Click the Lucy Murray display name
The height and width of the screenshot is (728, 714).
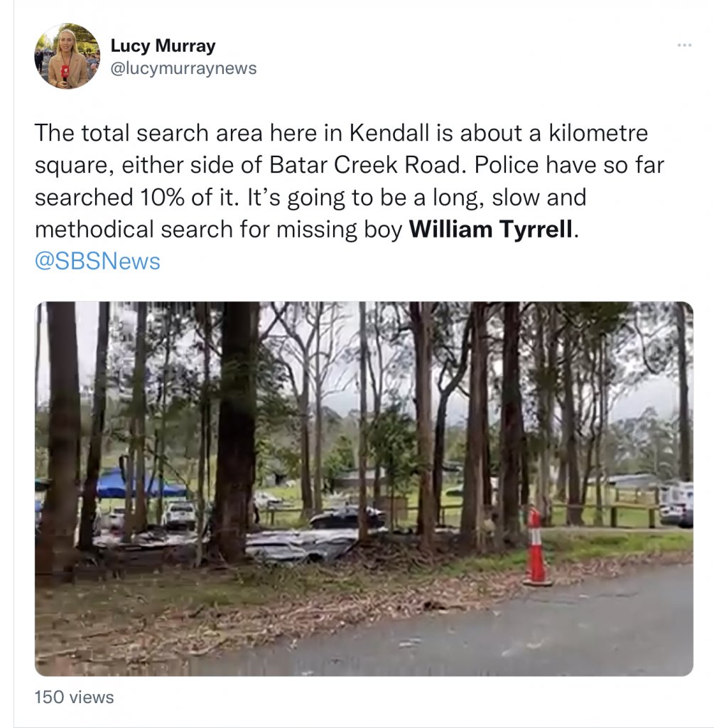point(163,45)
